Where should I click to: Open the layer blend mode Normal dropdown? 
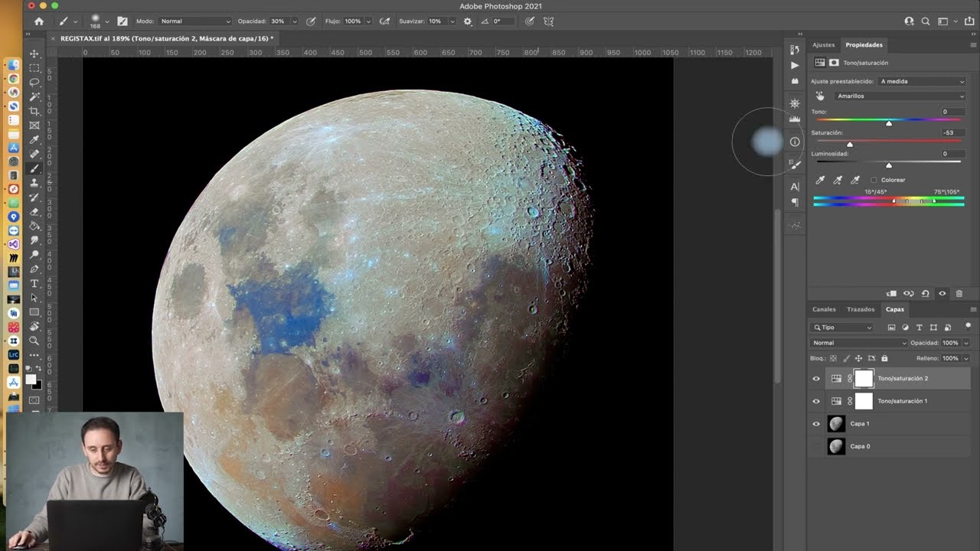859,343
